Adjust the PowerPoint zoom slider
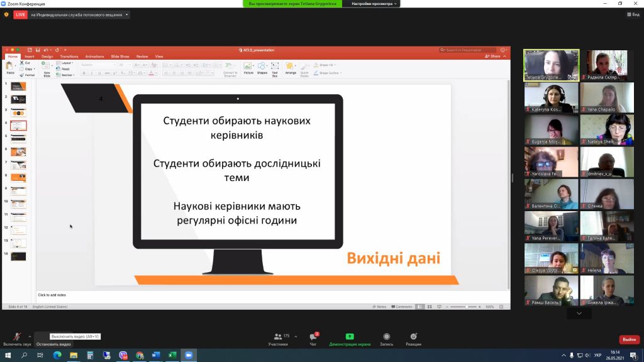644x362 pixels. (464, 307)
